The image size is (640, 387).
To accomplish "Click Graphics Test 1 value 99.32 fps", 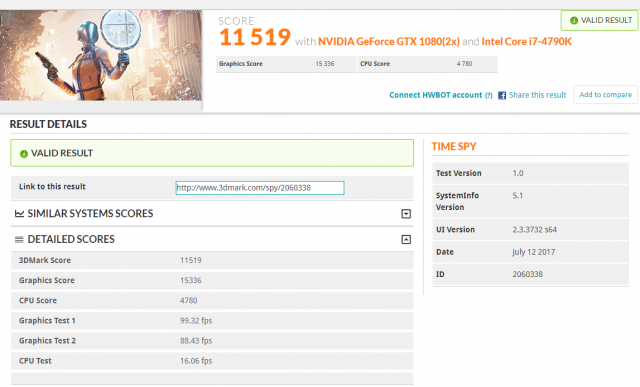I will 196,321.
